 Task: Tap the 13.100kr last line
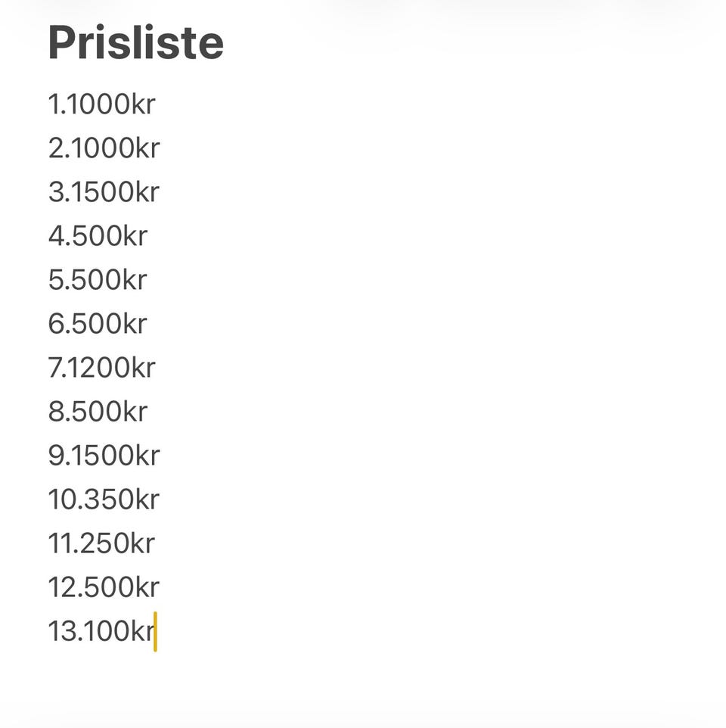click(101, 631)
